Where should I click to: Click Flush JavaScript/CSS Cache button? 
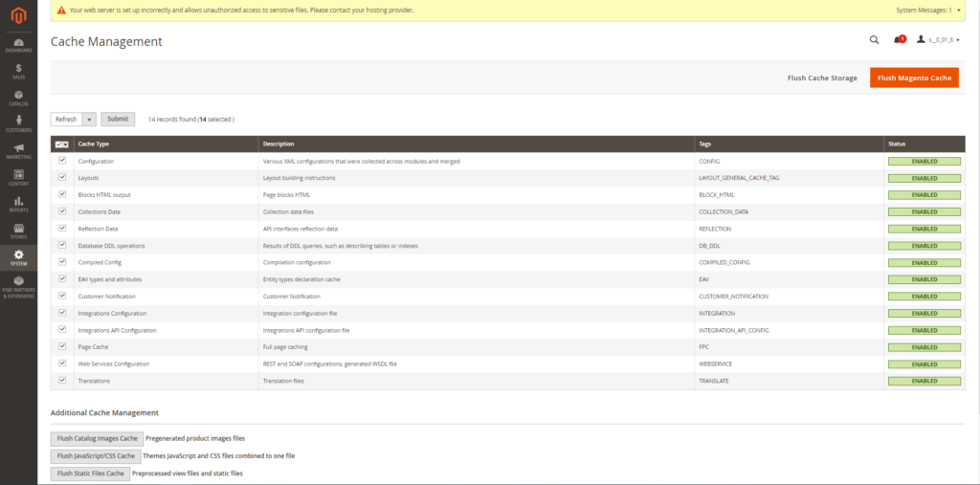tap(96, 456)
